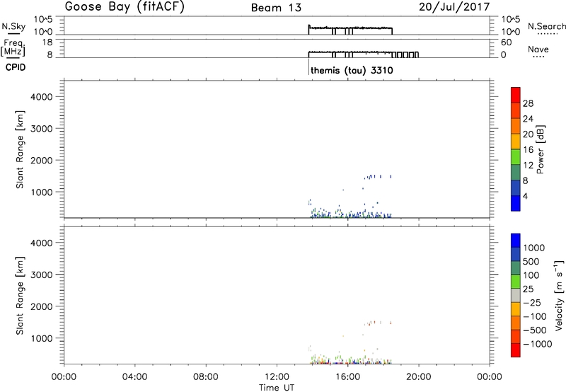Click the '20:00' time axis tick label
The height and width of the screenshot is (392, 566).
418,377
